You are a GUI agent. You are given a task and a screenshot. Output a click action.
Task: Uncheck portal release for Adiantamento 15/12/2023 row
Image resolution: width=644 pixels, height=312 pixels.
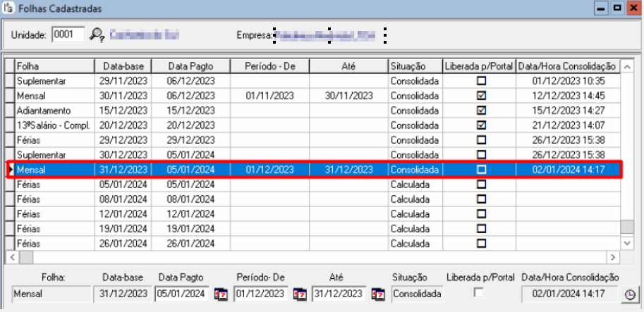point(482,110)
